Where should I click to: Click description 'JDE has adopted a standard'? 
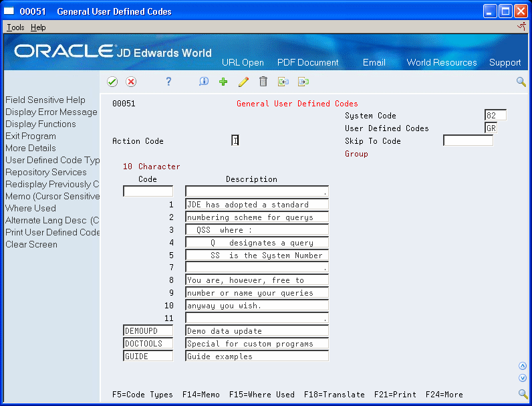click(x=257, y=205)
